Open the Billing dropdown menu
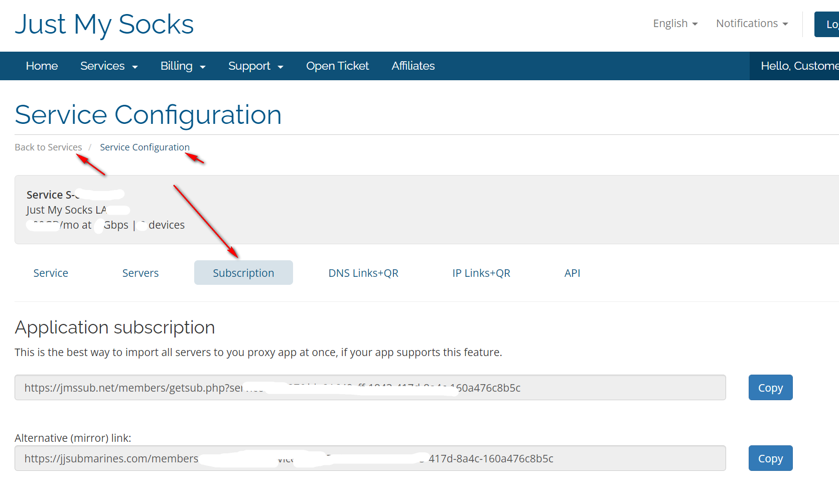Image resolution: width=839 pixels, height=504 pixels. click(x=183, y=66)
